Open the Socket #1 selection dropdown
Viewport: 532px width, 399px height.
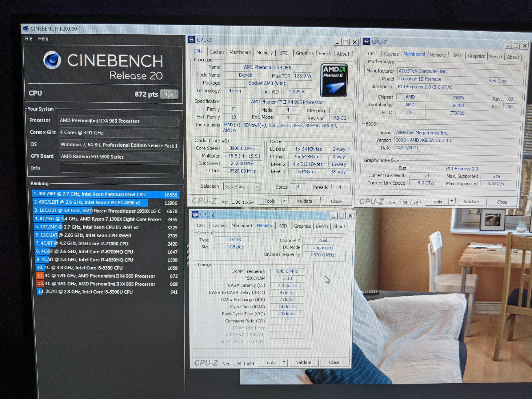[242, 187]
